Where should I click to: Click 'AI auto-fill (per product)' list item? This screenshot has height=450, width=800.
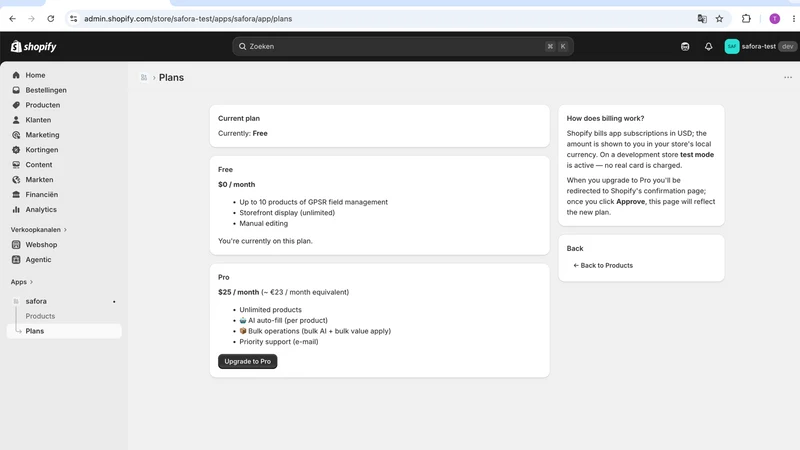tap(284, 320)
